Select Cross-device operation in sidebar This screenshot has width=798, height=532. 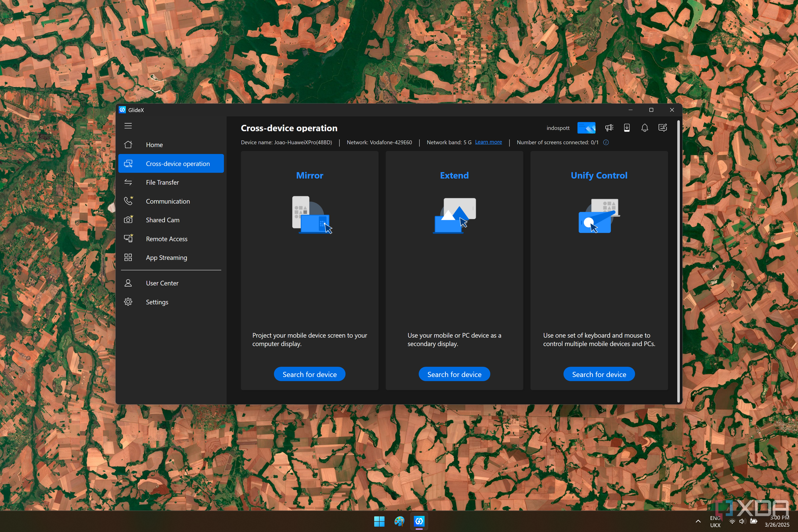click(x=171, y=163)
